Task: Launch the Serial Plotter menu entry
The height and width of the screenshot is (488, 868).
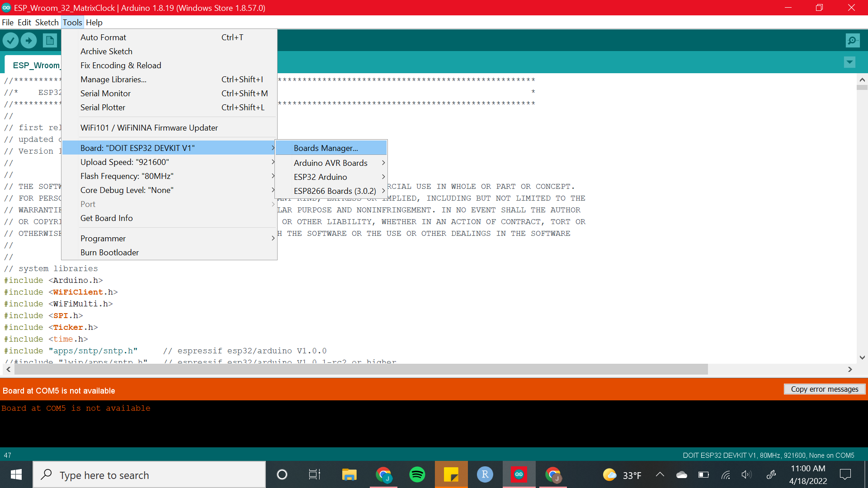Action: coord(169,108)
